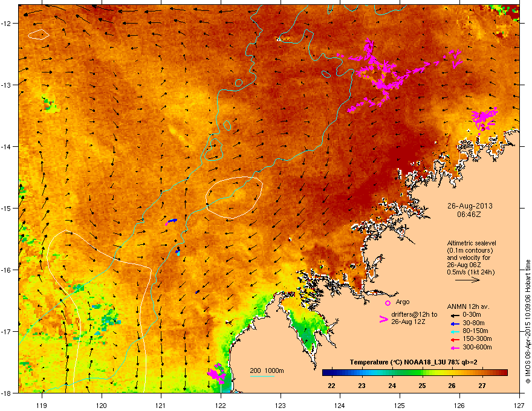Click latitude axis label '-15'

coord(6,208)
